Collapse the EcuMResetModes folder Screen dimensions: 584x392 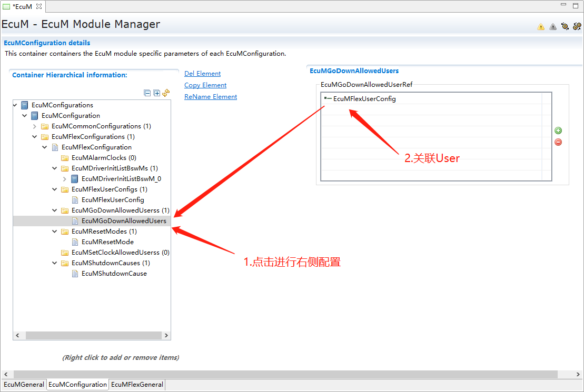(x=55, y=232)
